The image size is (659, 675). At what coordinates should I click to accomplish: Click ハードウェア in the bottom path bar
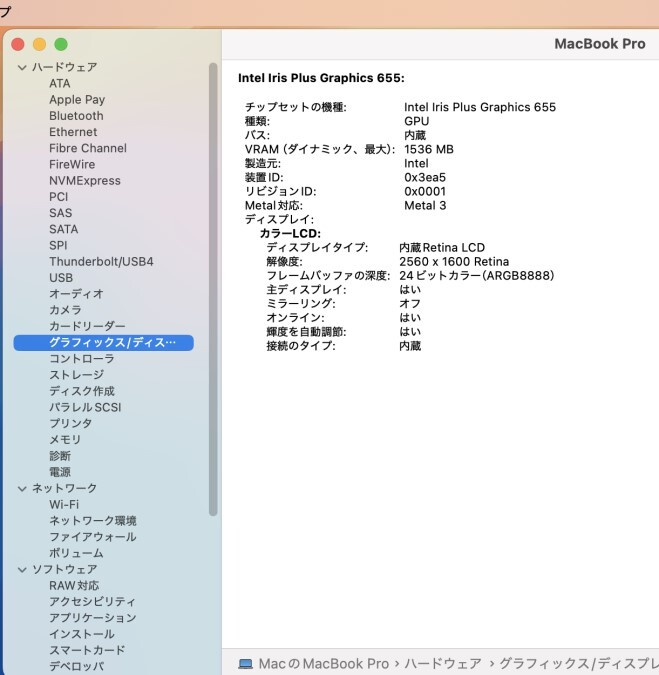tap(442, 664)
